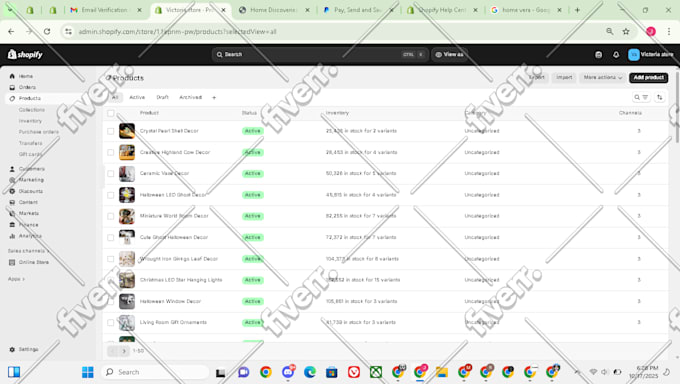Click the Shopify search field
This screenshot has height=384, width=680.
tap(320, 55)
